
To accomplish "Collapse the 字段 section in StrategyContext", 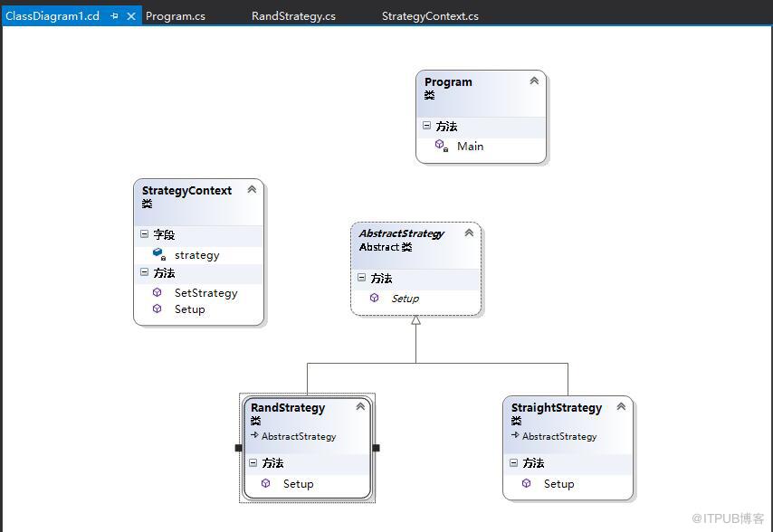I will pos(145,234).
